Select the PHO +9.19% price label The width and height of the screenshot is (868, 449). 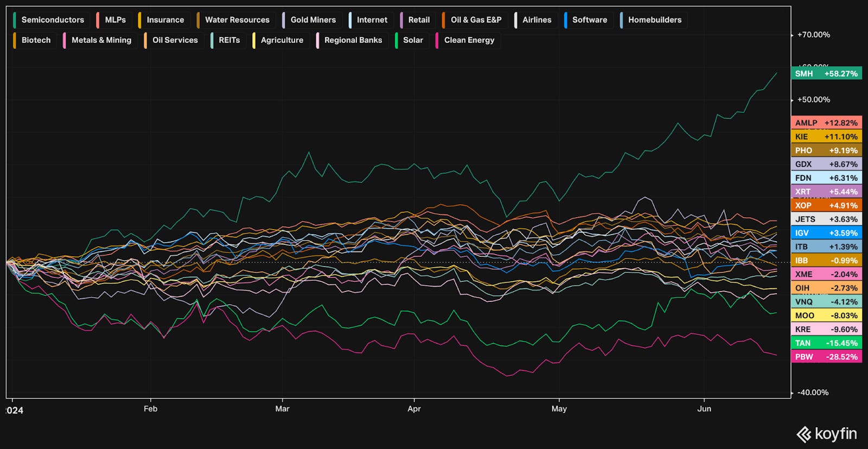(x=826, y=150)
